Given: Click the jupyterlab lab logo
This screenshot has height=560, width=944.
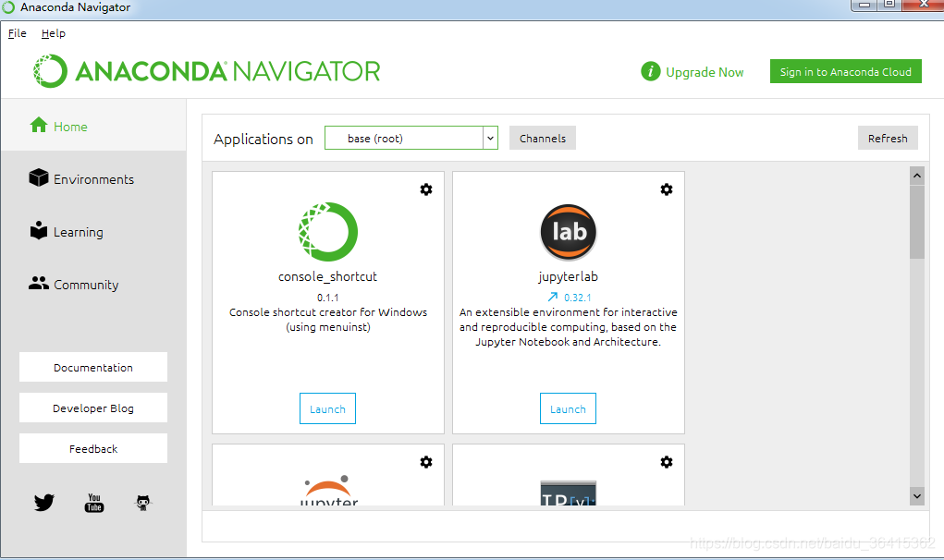Looking at the screenshot, I should pyautogui.click(x=569, y=232).
